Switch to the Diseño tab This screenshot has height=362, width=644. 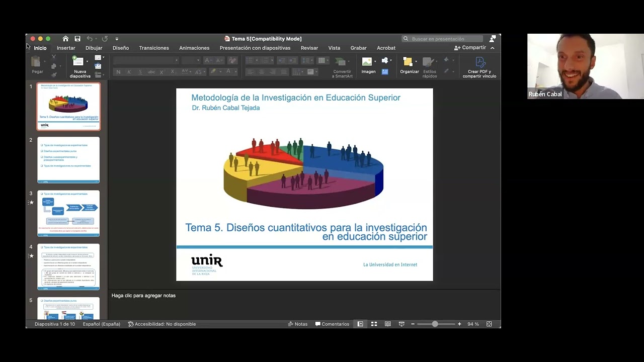coord(121,48)
